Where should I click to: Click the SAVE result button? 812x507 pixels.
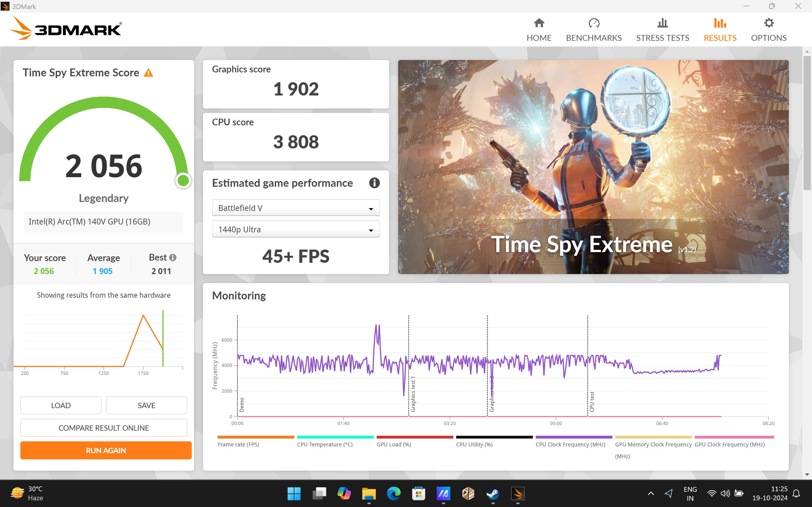pos(146,405)
